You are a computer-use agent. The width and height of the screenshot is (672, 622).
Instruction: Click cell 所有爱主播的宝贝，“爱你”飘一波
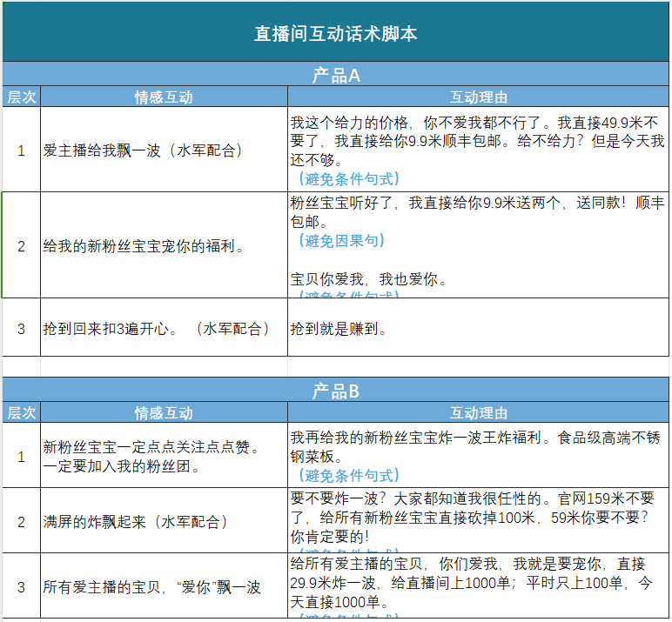point(164,585)
